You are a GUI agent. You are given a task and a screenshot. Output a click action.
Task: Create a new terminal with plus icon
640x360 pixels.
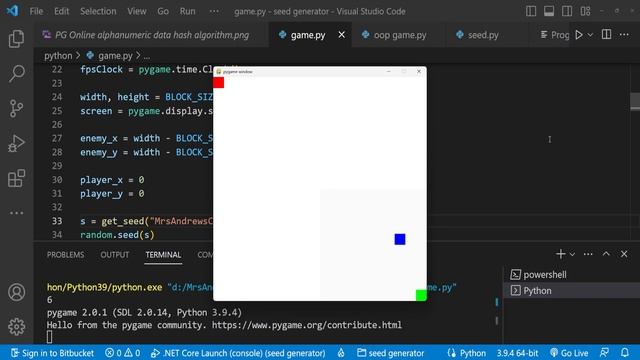[560, 254]
